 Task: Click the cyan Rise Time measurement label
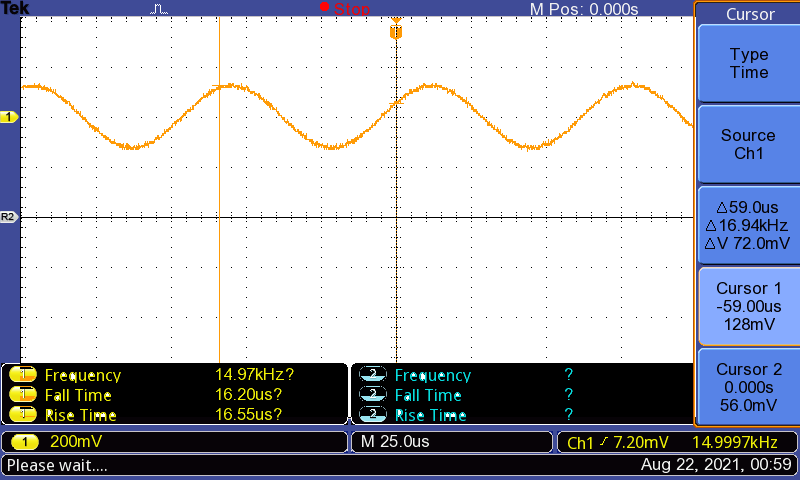point(431,415)
